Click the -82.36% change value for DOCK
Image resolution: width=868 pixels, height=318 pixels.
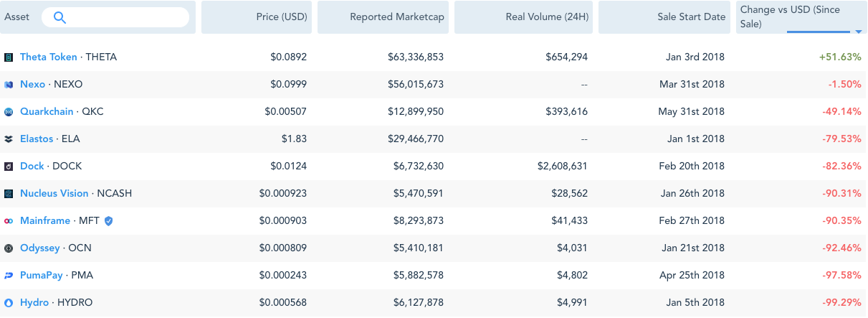842,166
